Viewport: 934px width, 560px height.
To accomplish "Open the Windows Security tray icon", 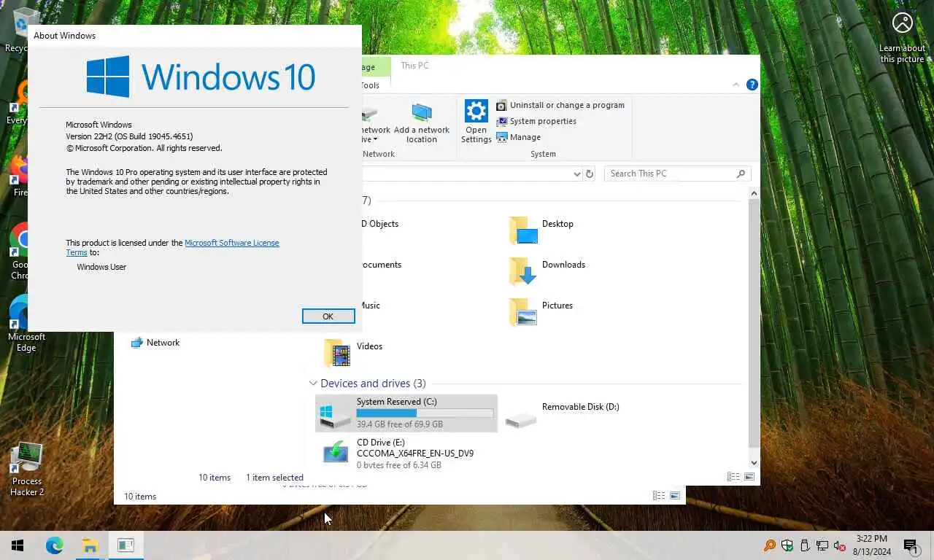I will pos(787,545).
